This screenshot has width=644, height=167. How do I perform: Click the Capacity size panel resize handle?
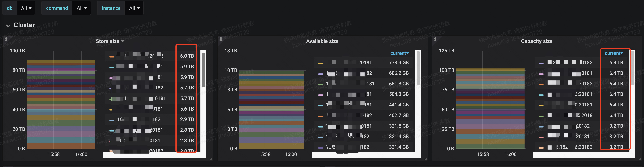(640, 159)
